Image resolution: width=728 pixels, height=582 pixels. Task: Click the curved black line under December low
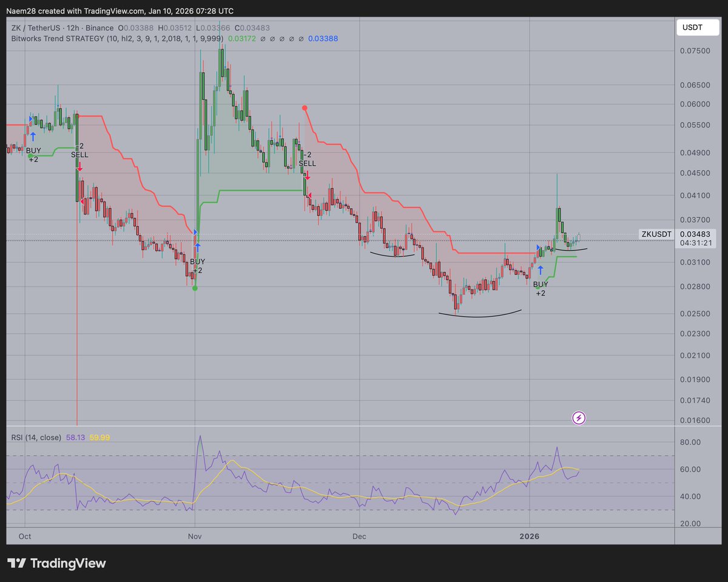pyautogui.click(x=480, y=315)
